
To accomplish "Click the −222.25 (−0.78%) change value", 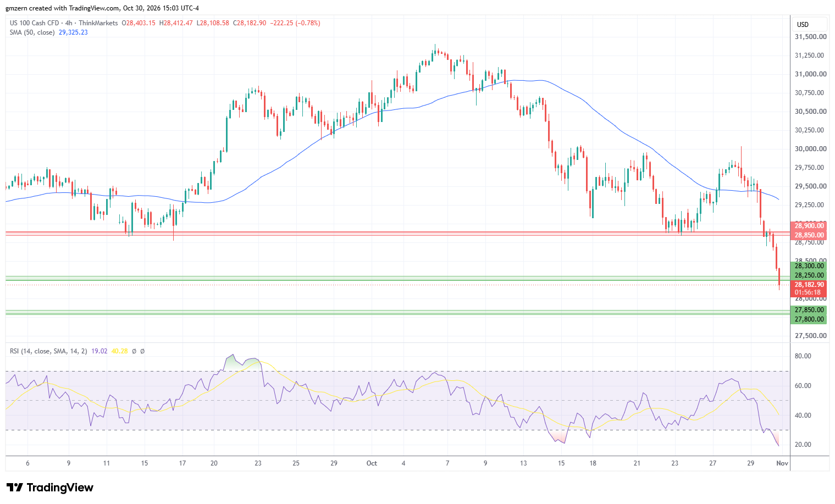I will [295, 23].
